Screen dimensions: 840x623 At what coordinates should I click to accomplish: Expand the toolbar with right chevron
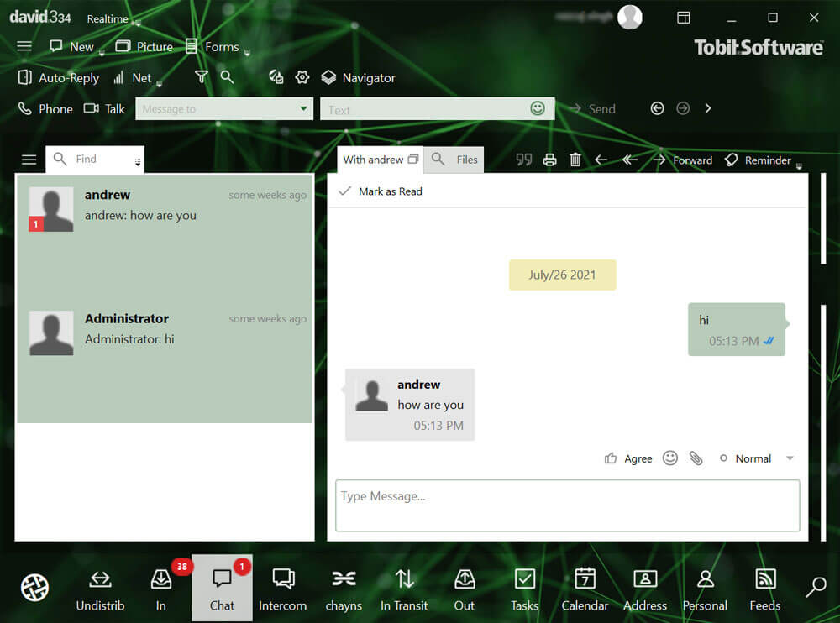click(x=707, y=108)
